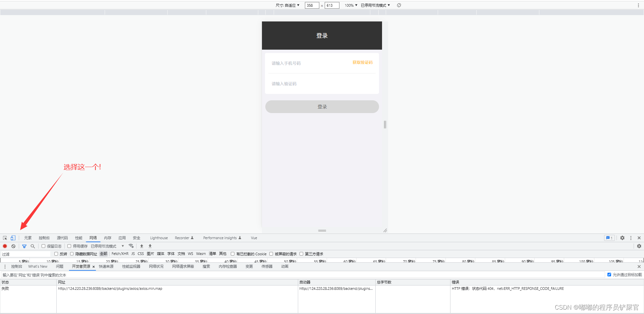Grab the viewport right-edge resize handle

[385, 124]
